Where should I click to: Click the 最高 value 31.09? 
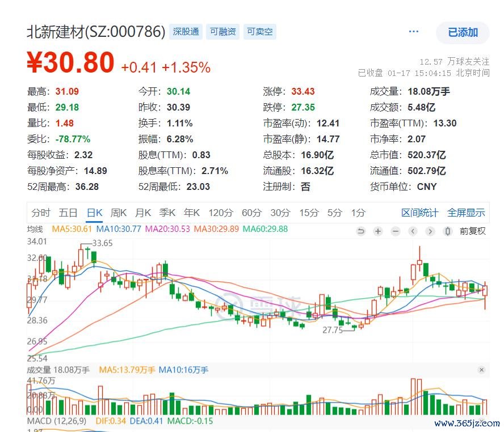click(67, 91)
